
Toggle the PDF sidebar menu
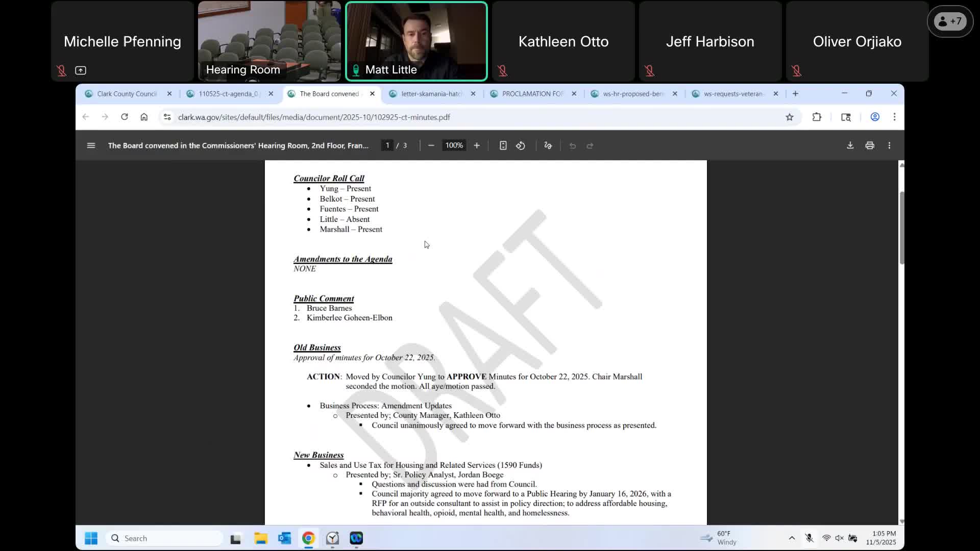click(91, 145)
